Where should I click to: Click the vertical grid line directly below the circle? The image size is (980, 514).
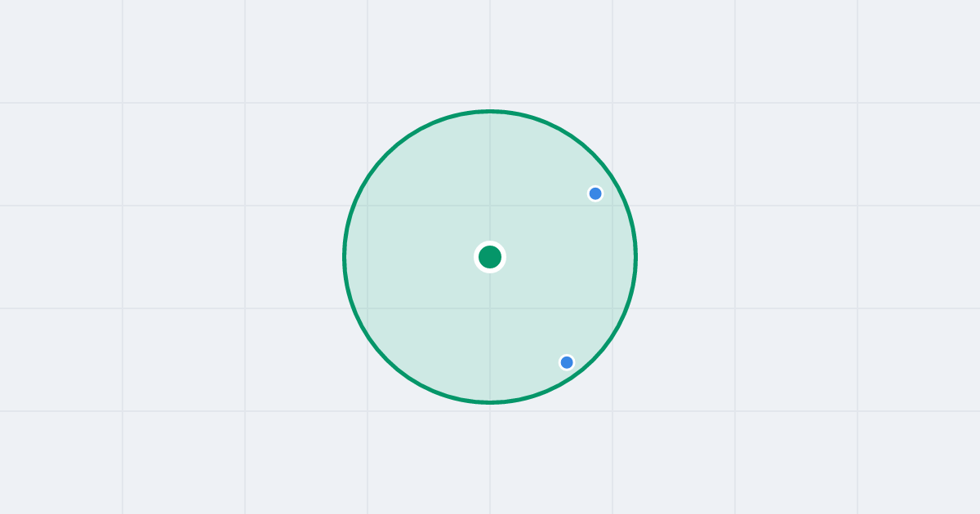[x=490, y=459]
